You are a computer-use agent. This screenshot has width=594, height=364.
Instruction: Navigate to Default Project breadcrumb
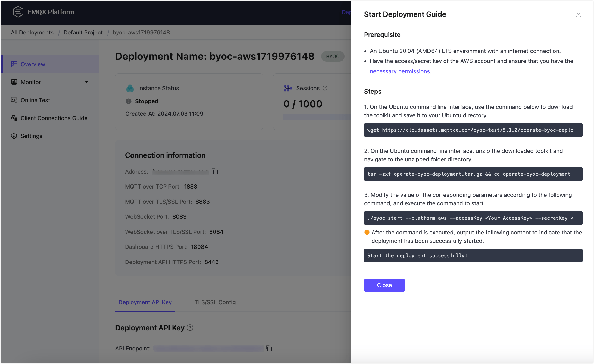(83, 32)
